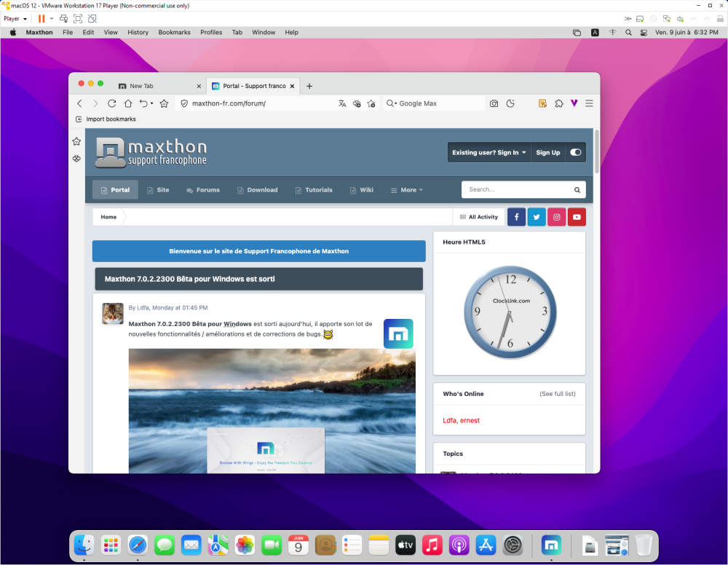Toggle the site theme switch near Sign Up
Screen dimensions: 728x565
pyautogui.click(x=576, y=152)
